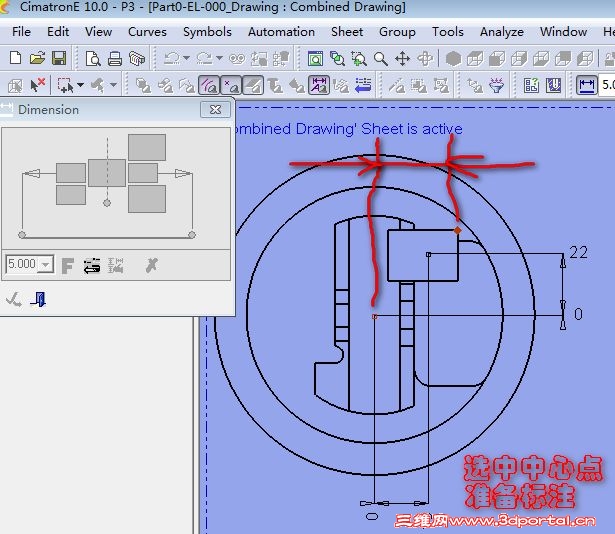Open the View menu
Image resolution: width=615 pixels, height=534 pixels.
point(98,32)
